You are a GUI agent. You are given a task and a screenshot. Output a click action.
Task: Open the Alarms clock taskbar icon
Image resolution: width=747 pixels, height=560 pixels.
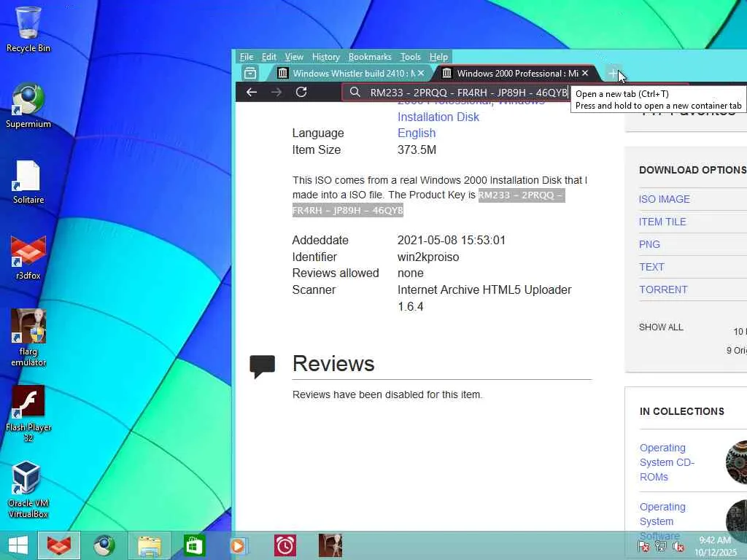[285, 545]
